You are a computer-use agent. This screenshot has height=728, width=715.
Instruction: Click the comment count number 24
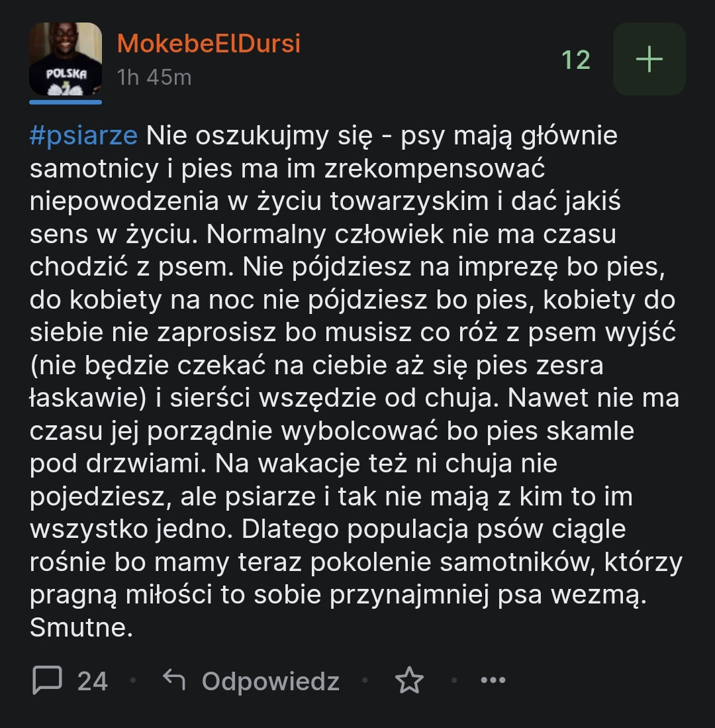tap(93, 681)
